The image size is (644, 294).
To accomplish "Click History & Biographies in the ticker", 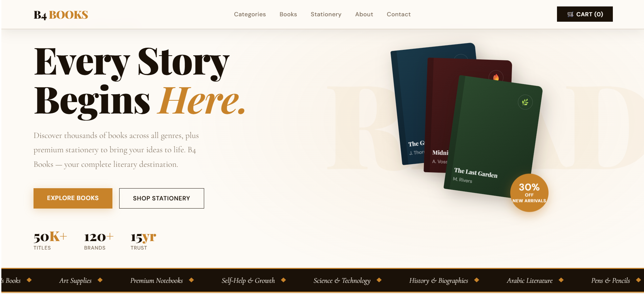I will click(438, 280).
